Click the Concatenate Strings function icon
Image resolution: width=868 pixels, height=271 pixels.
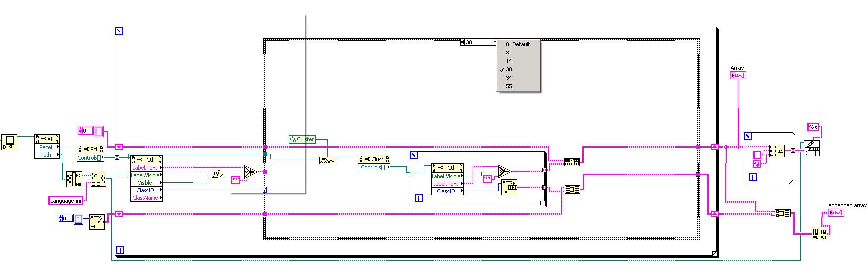tap(776, 151)
